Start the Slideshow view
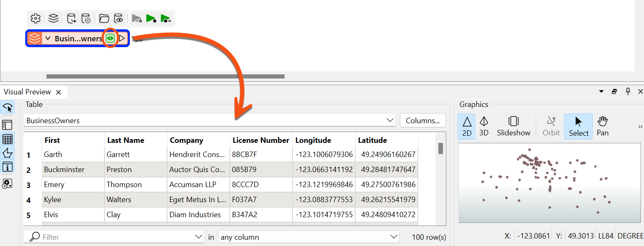Screen dimensions: 644x246 513,126
